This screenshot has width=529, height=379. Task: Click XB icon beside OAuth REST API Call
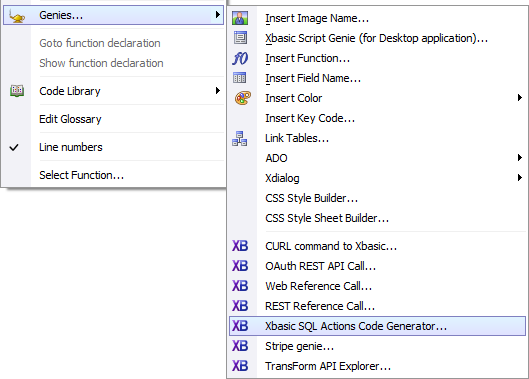[240, 266]
